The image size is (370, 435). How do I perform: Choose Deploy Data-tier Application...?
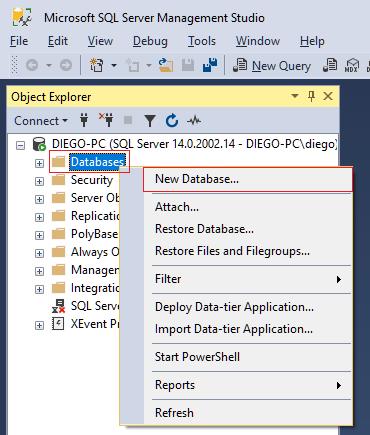coord(248,307)
